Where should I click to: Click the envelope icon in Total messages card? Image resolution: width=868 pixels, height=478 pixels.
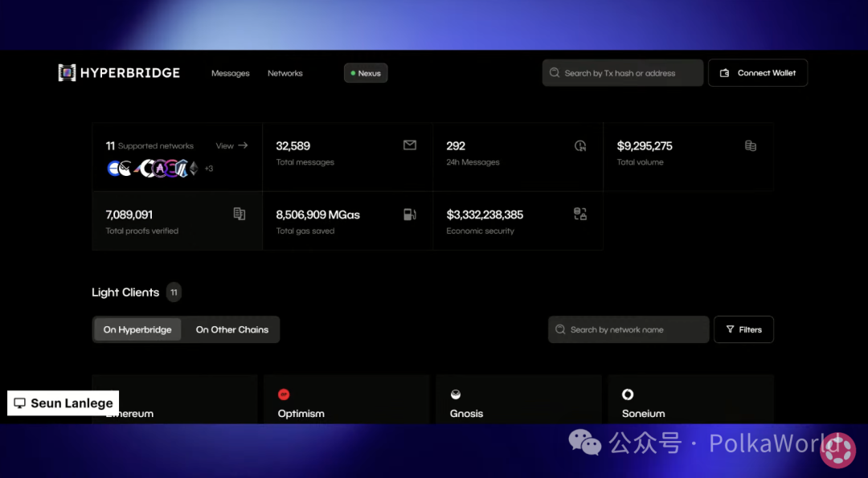(x=410, y=145)
